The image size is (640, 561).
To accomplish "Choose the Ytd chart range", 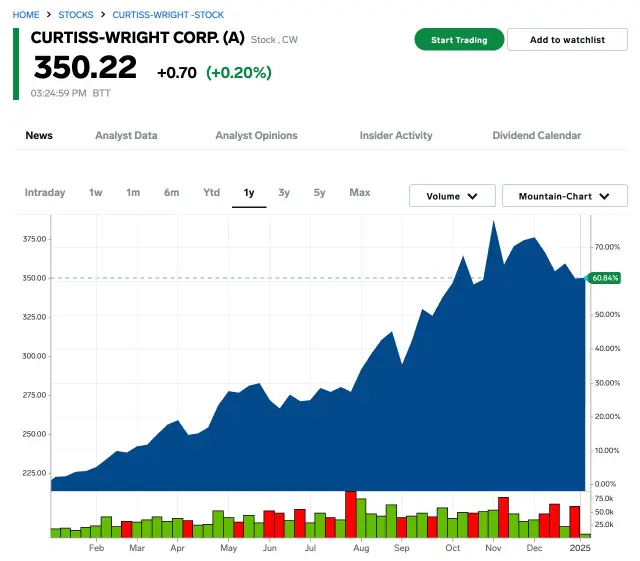I will click(211, 192).
